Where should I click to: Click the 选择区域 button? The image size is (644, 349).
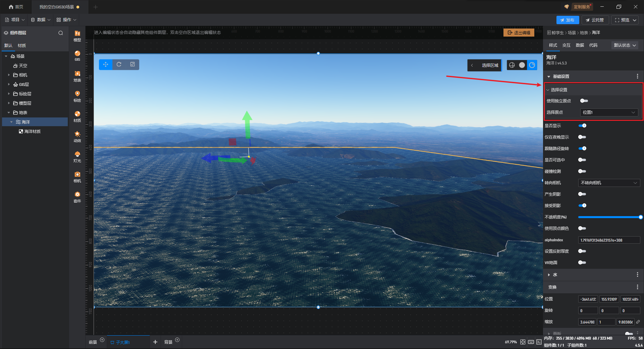[x=490, y=65]
